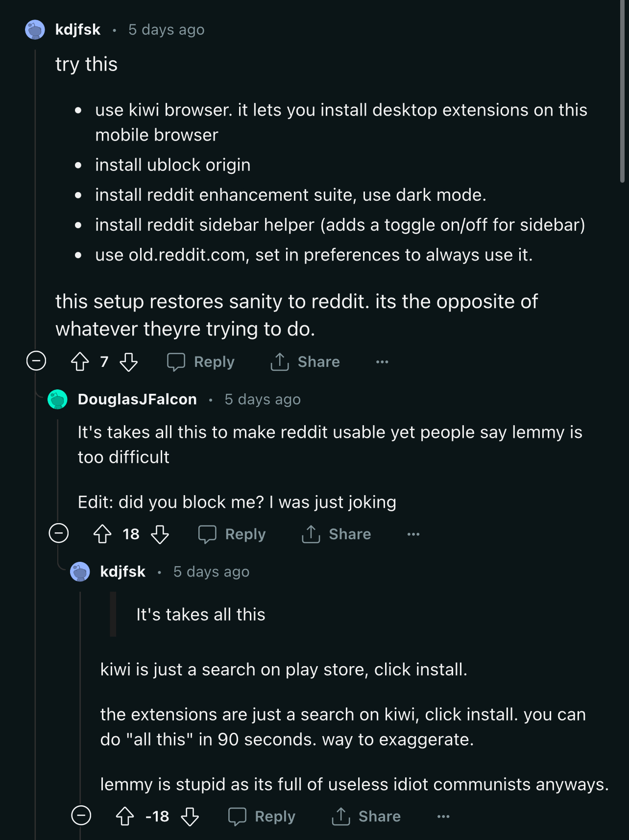Downvote the comment with 7 points
The image size is (629, 840).
click(129, 362)
